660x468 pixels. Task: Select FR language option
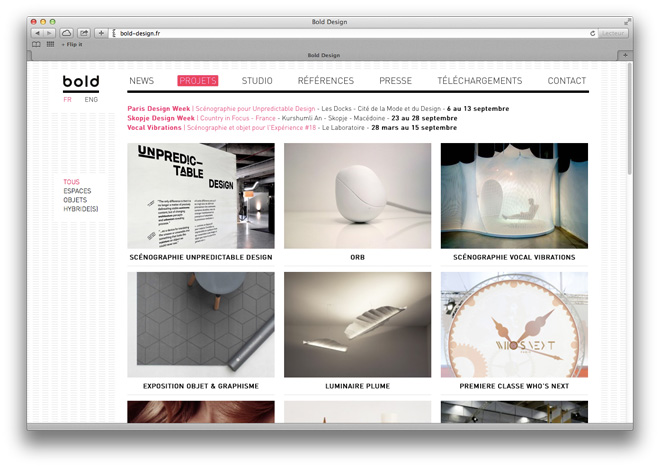pyautogui.click(x=67, y=100)
